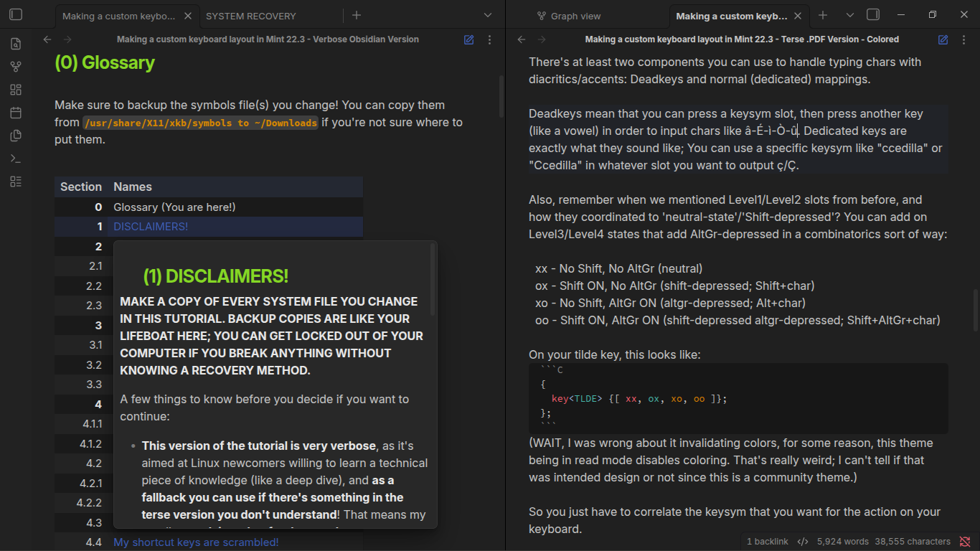Toggle source mode code icon in status bar
Viewport: 980px width, 551px height.
[x=803, y=542]
